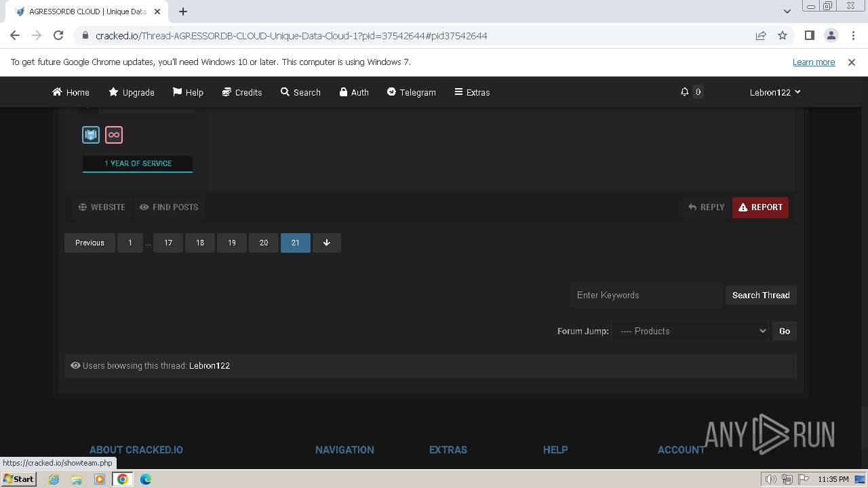Screen dimensions: 868x488
Task: Click the Go forum jump button
Action: click(785, 331)
